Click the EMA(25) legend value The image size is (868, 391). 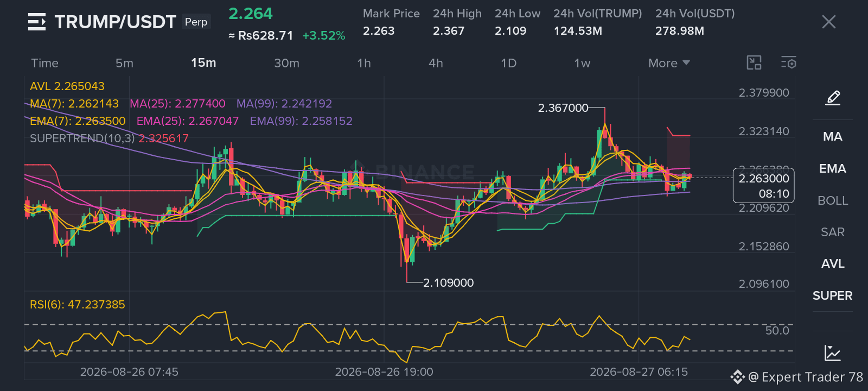coord(188,121)
